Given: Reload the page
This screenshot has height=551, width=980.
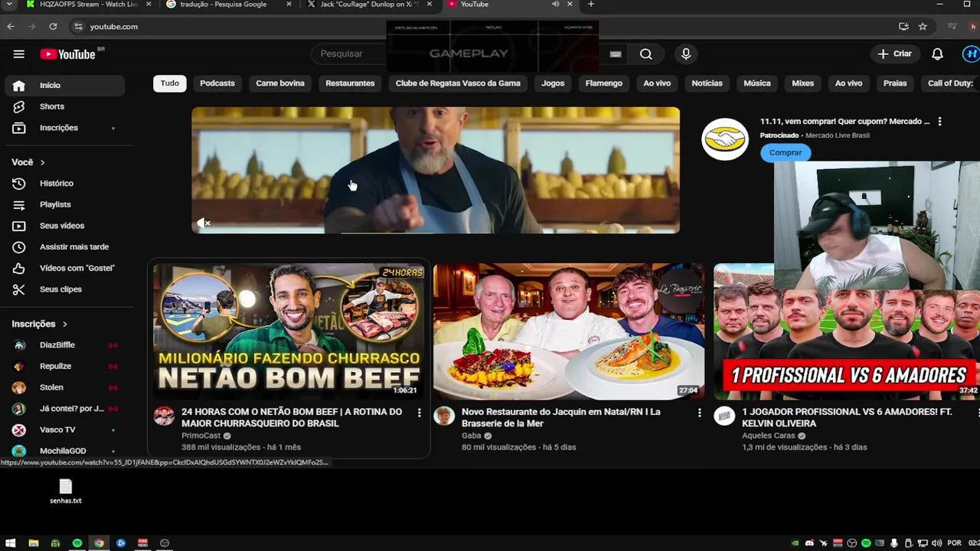Looking at the screenshot, I should click(x=53, y=27).
